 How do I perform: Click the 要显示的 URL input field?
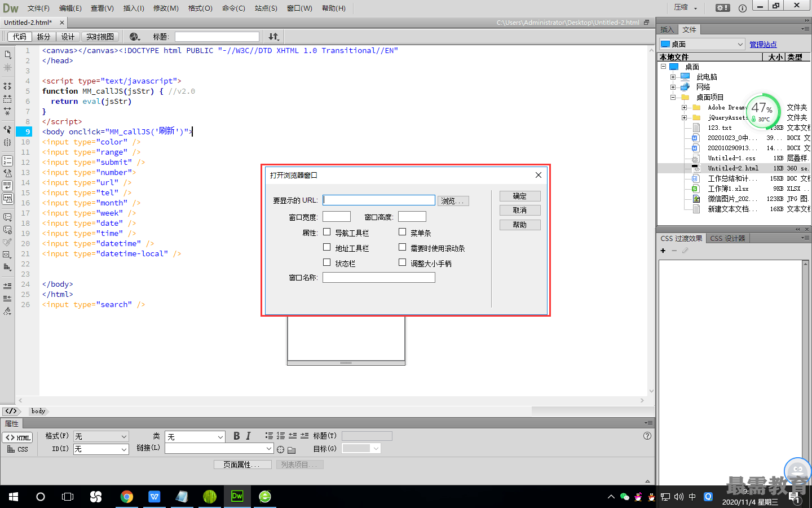(x=379, y=200)
